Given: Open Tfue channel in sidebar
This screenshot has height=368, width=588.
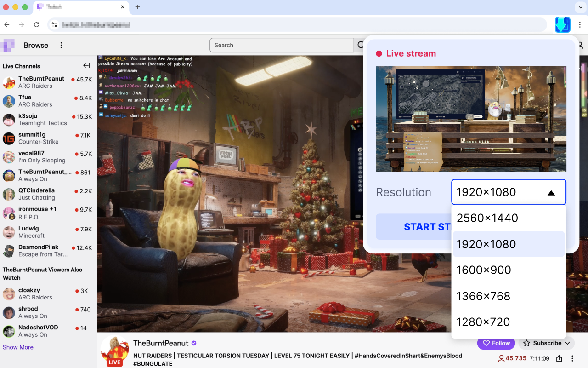Looking at the screenshot, I should pos(48,101).
